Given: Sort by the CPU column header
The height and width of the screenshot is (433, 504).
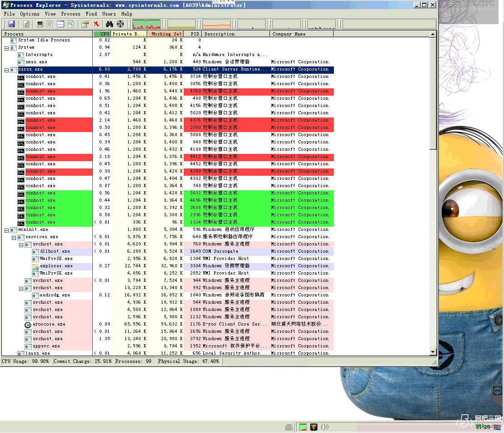Looking at the screenshot, I should click(x=102, y=34).
